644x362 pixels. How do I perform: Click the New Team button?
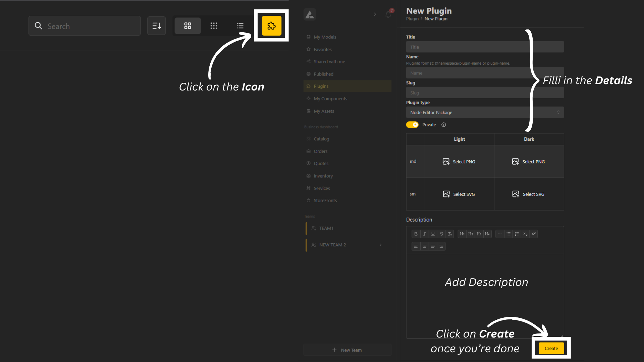[347, 350]
